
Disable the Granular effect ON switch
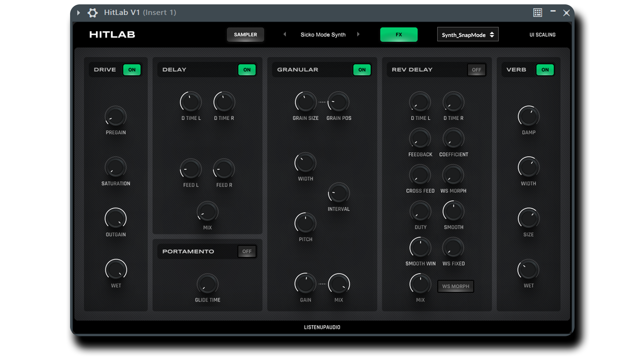[362, 70]
